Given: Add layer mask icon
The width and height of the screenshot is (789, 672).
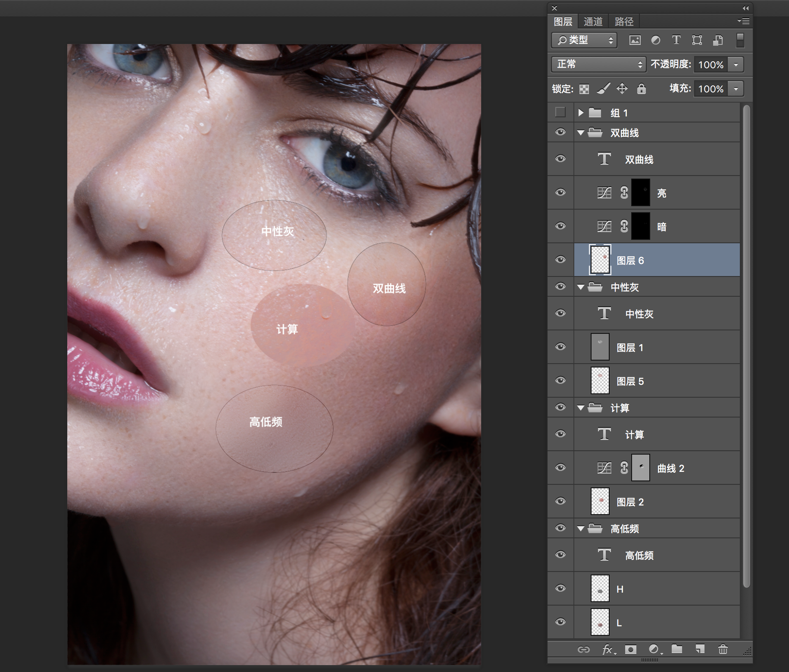Looking at the screenshot, I should click(x=631, y=649).
